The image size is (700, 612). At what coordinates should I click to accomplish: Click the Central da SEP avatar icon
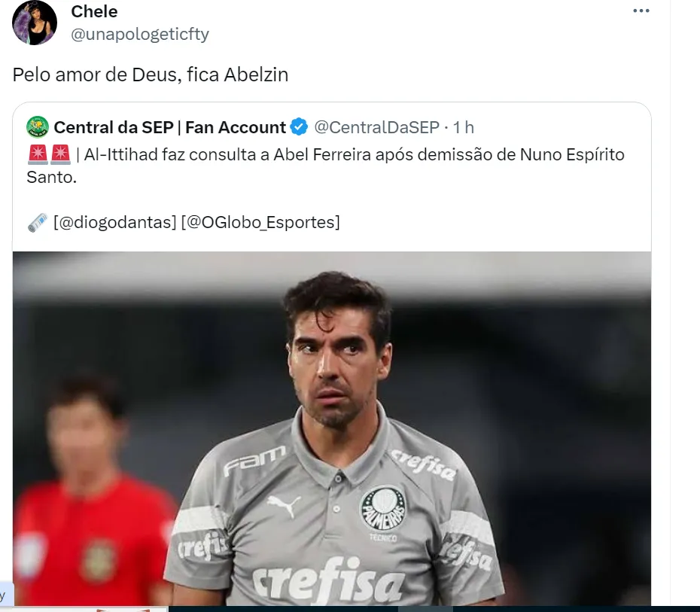(x=38, y=127)
